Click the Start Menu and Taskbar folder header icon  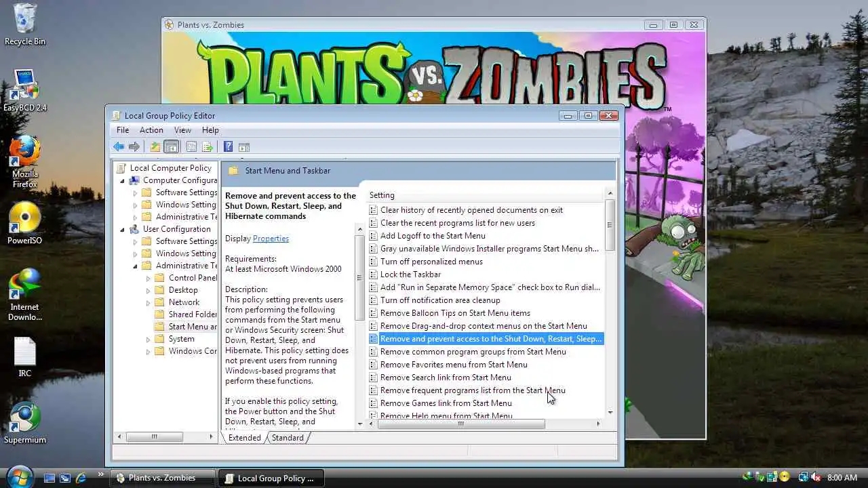[x=233, y=171]
